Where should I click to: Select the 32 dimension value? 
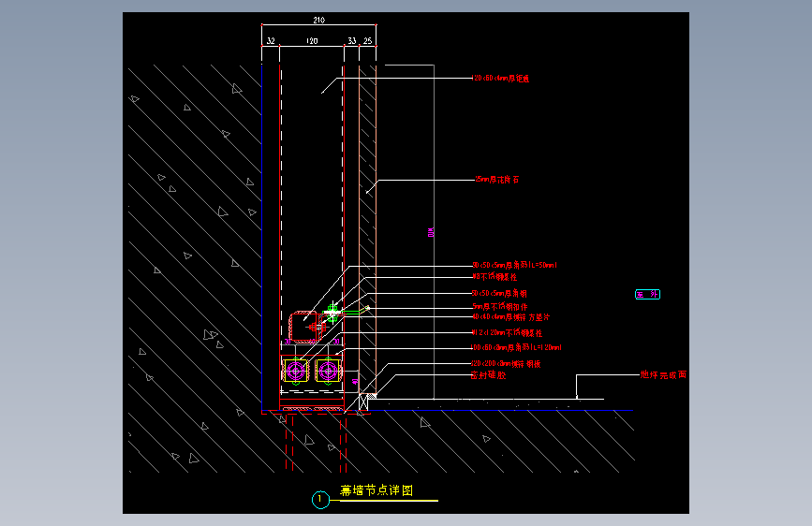click(271, 40)
